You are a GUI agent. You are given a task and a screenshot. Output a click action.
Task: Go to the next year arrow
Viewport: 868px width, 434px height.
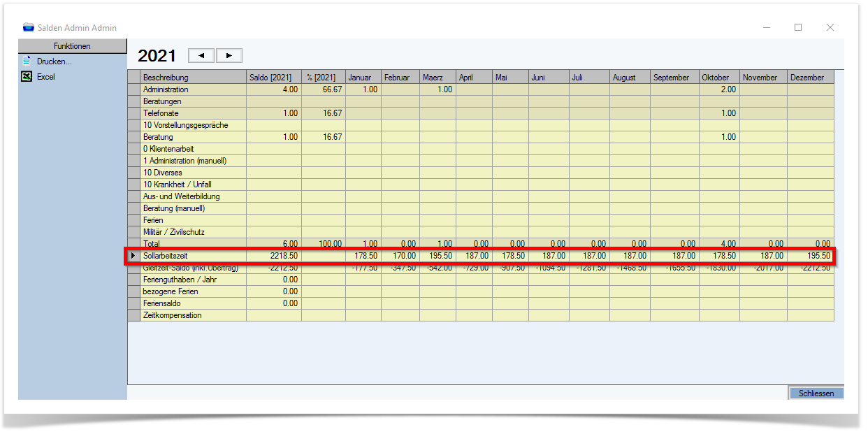tap(229, 55)
